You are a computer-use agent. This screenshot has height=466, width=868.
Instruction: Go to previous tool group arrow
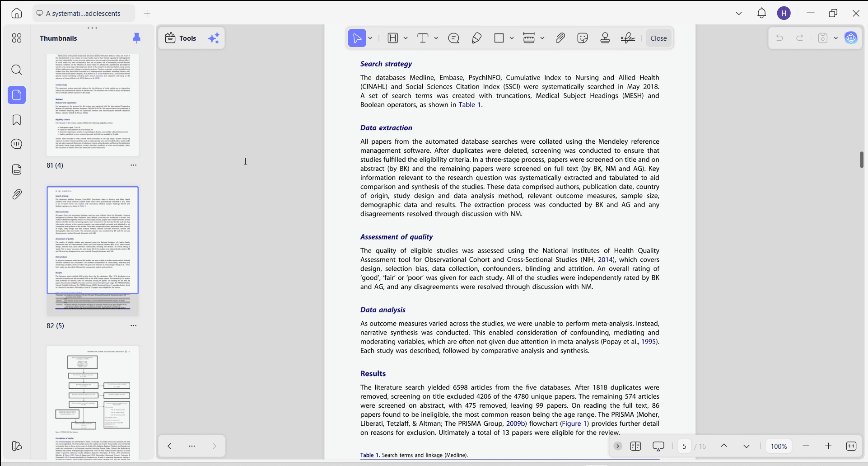(169, 446)
